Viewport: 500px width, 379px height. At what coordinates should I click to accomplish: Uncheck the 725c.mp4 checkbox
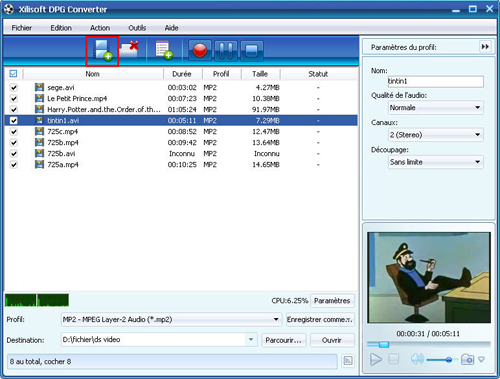14,132
